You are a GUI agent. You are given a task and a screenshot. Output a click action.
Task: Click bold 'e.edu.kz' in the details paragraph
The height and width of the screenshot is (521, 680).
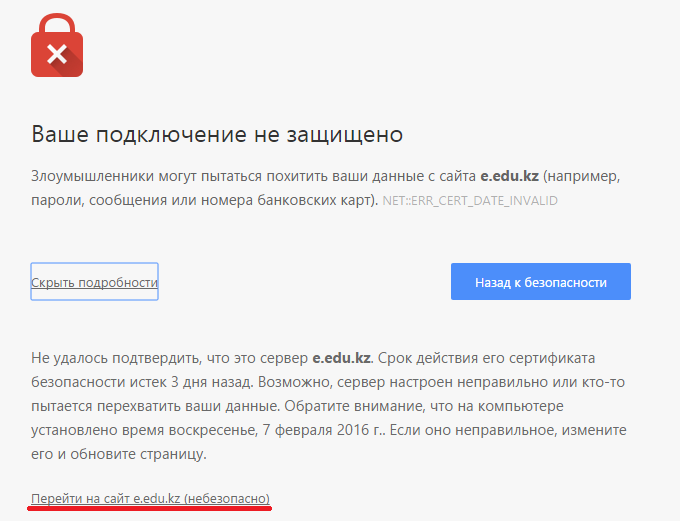point(342,358)
